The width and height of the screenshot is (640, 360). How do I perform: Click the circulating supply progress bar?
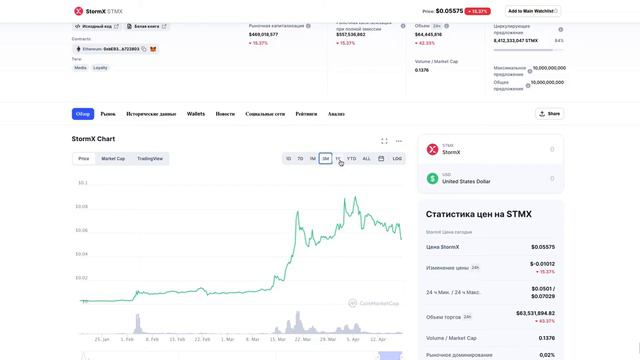(x=528, y=50)
